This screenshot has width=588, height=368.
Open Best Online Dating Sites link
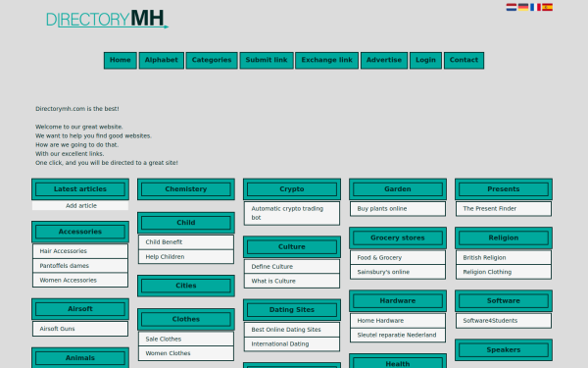click(292, 330)
